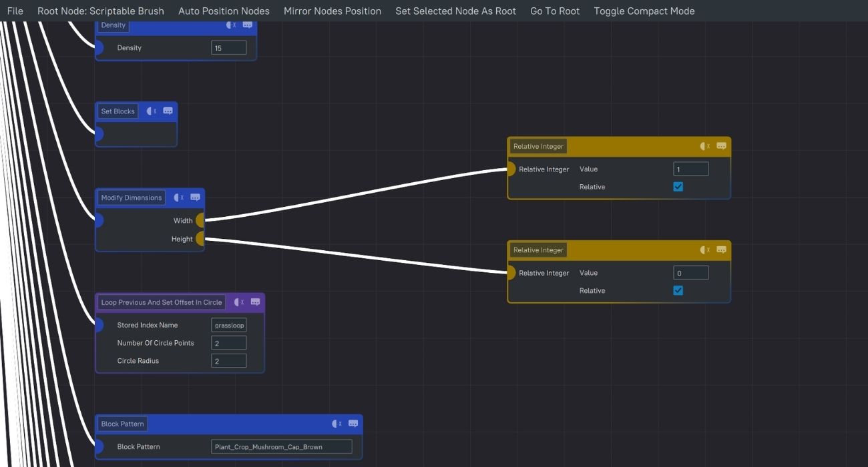
Task: Click disconnect icon on Density node
Action: click(x=231, y=25)
